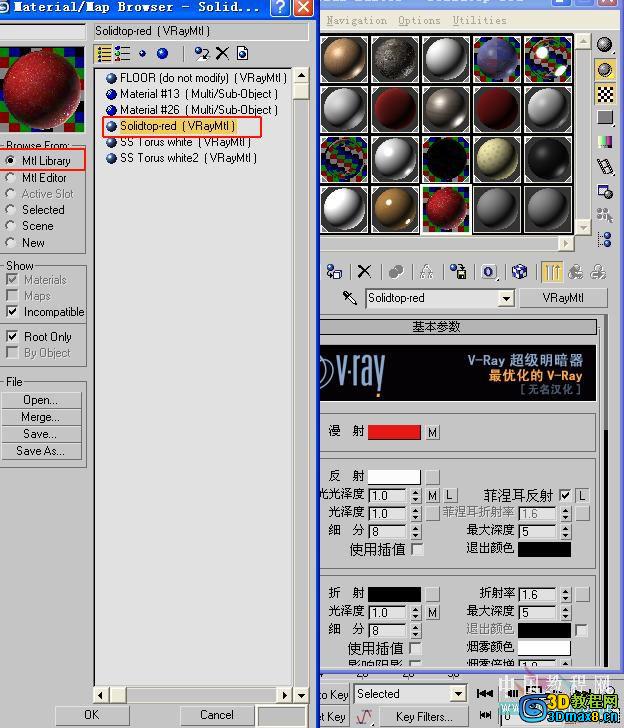Switch browser to View Small Icons
The image size is (624, 728).
[143, 54]
